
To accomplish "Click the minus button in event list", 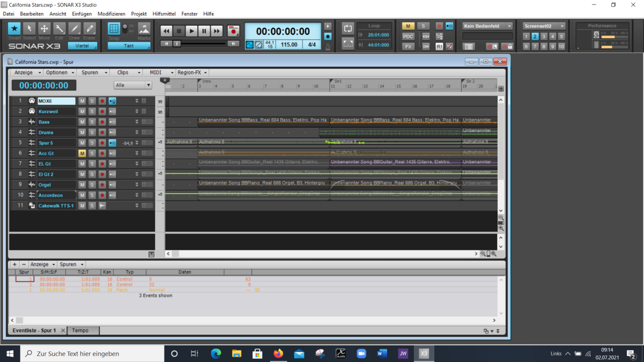I will coord(24,264).
